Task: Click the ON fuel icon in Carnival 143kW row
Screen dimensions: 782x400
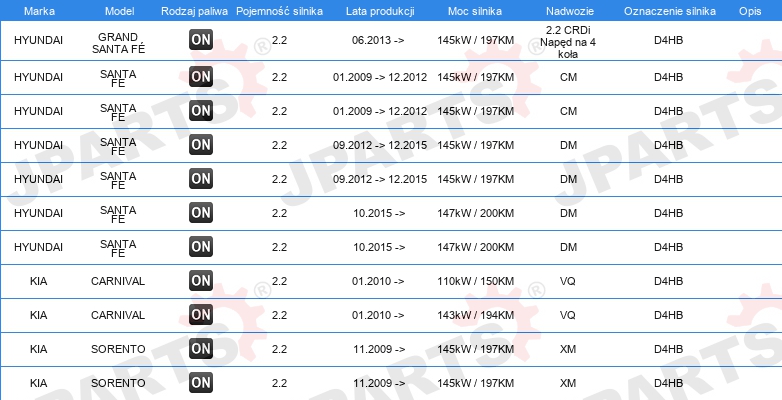Action: (x=201, y=315)
